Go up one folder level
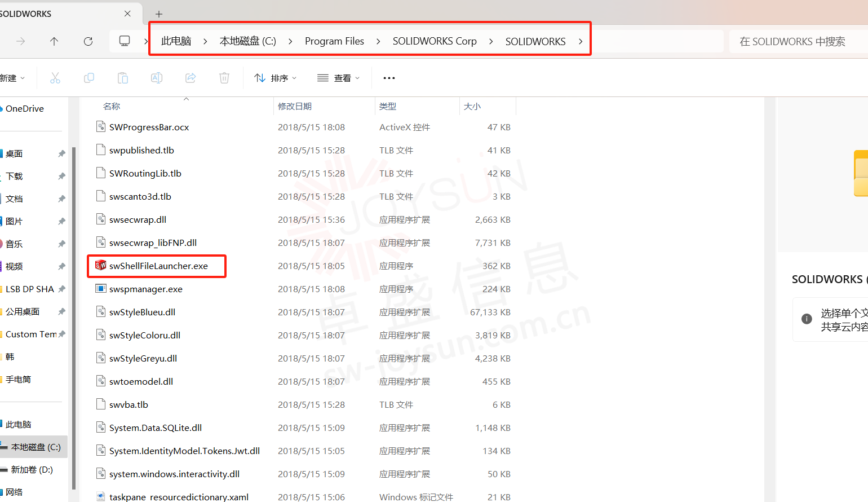This screenshot has height=502, width=868. click(x=54, y=41)
